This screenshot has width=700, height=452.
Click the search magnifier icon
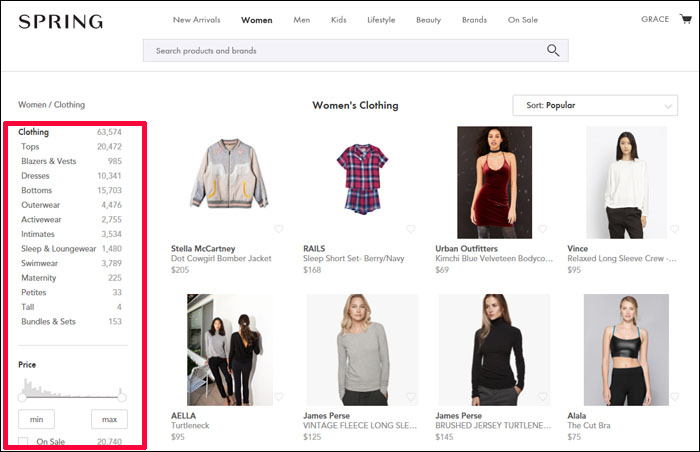click(x=553, y=50)
